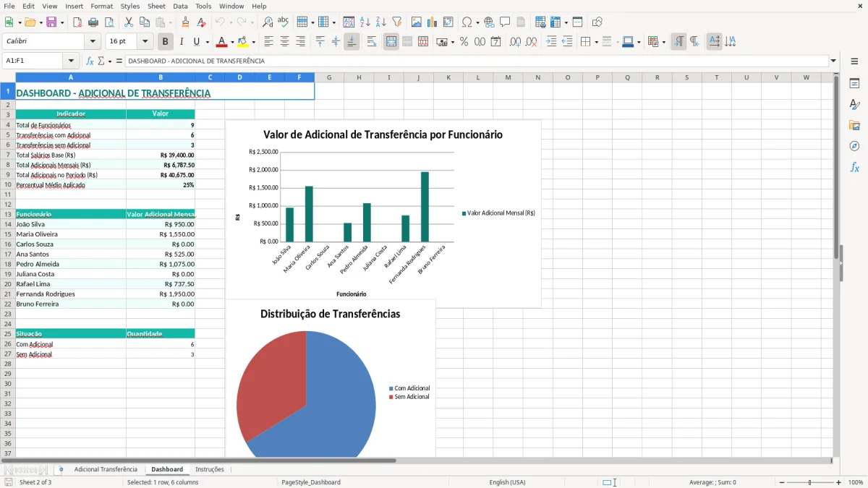The width and height of the screenshot is (868, 488).
Task: Insert a hyperlink
Action: click(489, 22)
